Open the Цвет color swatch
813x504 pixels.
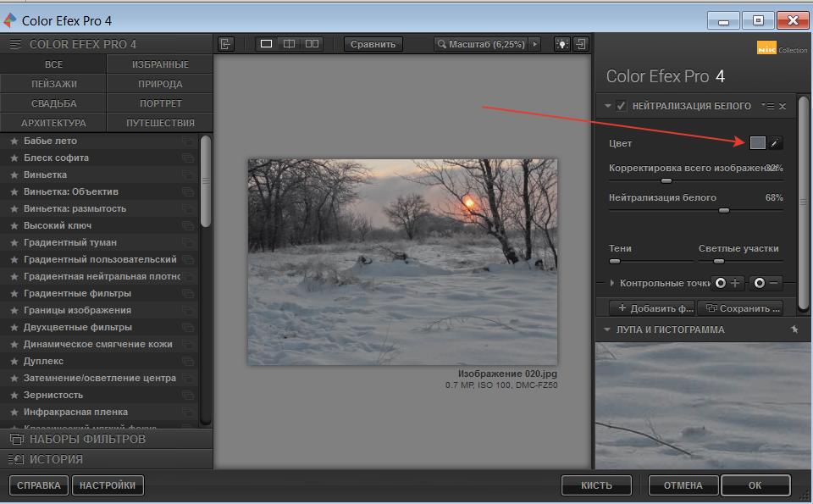(x=757, y=143)
